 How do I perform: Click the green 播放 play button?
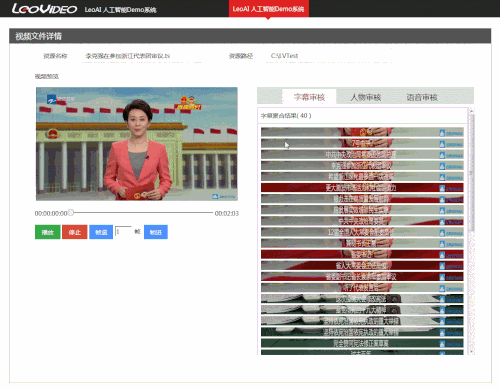pyautogui.click(x=48, y=232)
